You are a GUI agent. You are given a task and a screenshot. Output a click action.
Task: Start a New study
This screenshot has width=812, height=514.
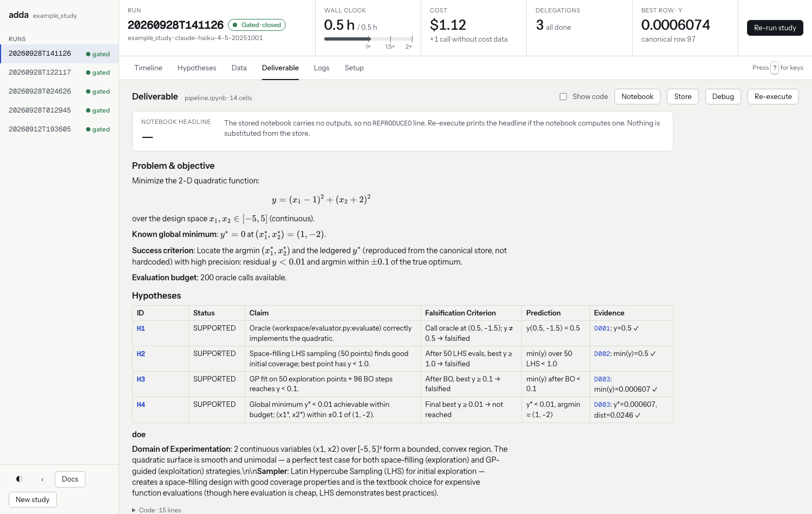click(x=32, y=499)
